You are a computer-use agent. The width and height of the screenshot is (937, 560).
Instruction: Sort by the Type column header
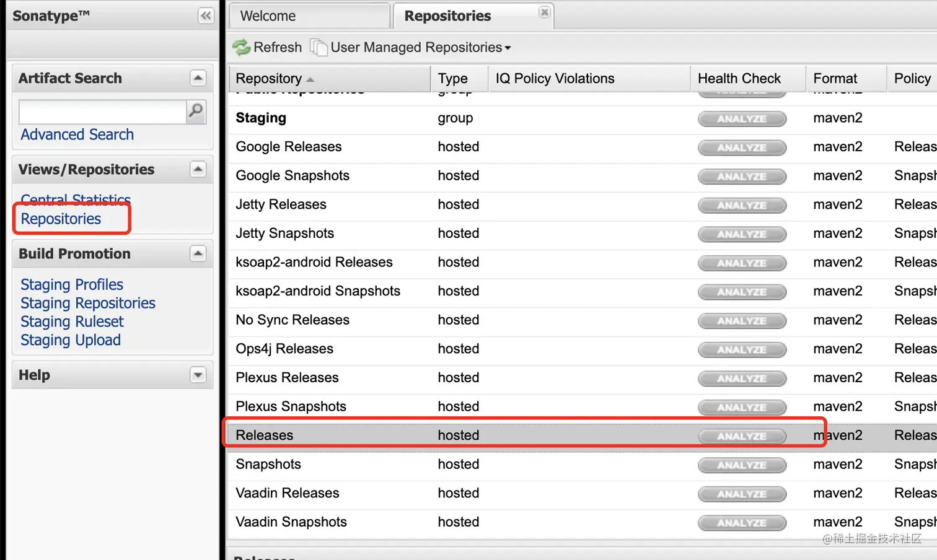459,79
